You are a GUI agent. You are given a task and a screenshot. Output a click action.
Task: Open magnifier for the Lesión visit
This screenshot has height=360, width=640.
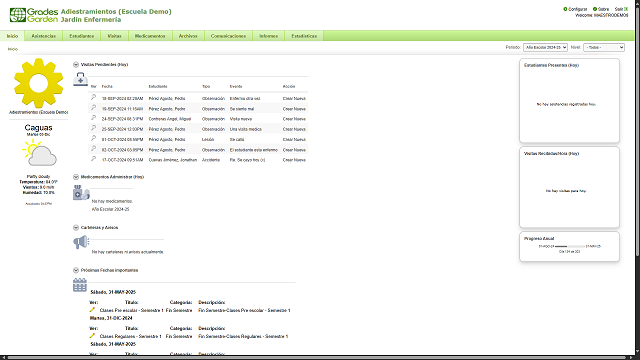click(93, 138)
